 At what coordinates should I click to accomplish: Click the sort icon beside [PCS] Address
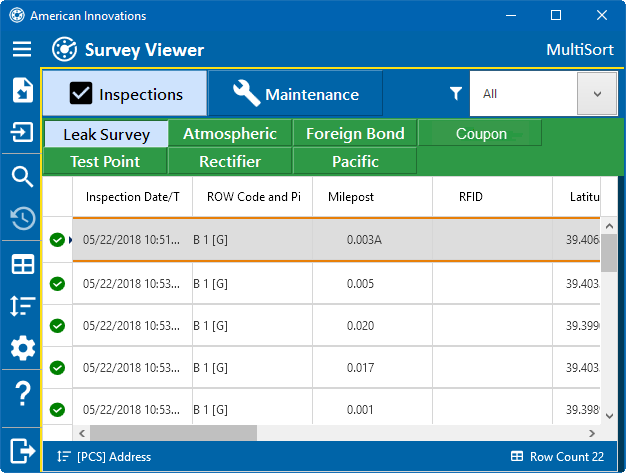(x=64, y=456)
